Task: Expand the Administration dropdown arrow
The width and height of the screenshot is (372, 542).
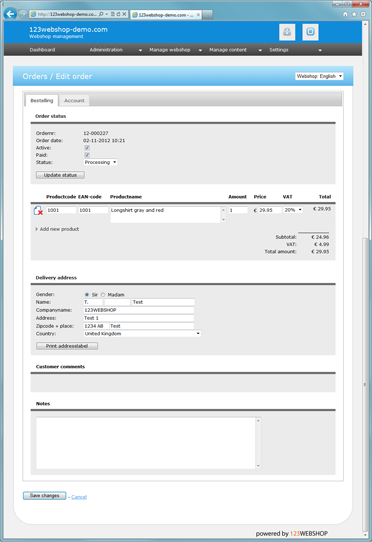Action: click(x=140, y=50)
